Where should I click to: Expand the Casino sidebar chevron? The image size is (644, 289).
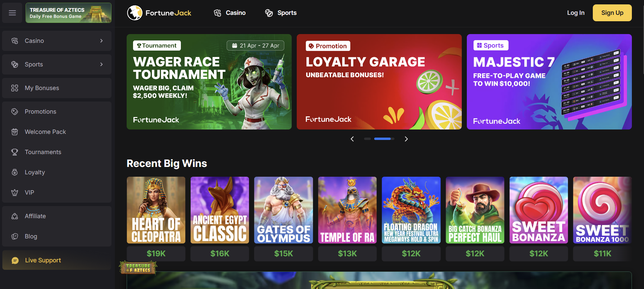click(x=101, y=41)
